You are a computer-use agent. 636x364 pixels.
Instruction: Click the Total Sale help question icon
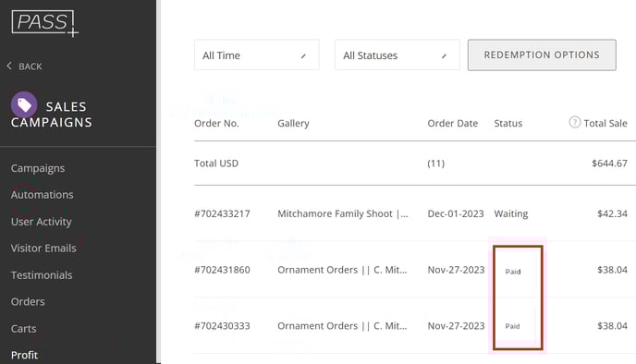(x=574, y=122)
